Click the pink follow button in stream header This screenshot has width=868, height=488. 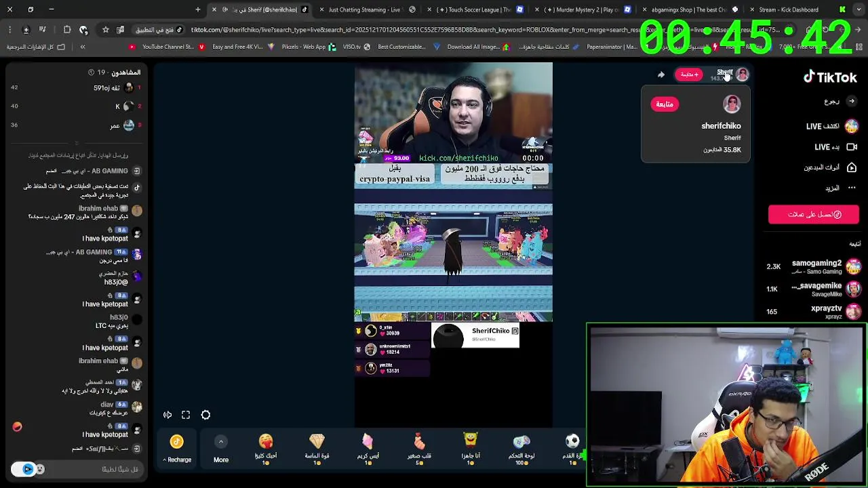pos(688,75)
